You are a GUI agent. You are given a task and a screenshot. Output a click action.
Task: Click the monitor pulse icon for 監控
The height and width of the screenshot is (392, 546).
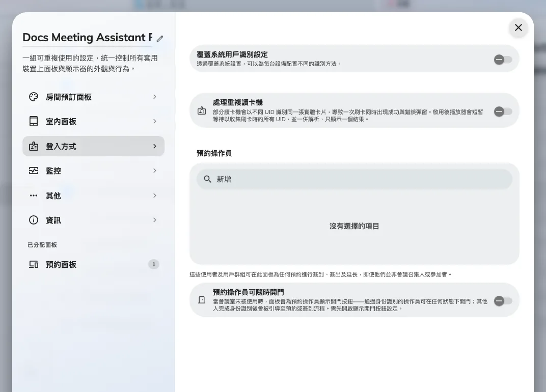[x=34, y=171]
